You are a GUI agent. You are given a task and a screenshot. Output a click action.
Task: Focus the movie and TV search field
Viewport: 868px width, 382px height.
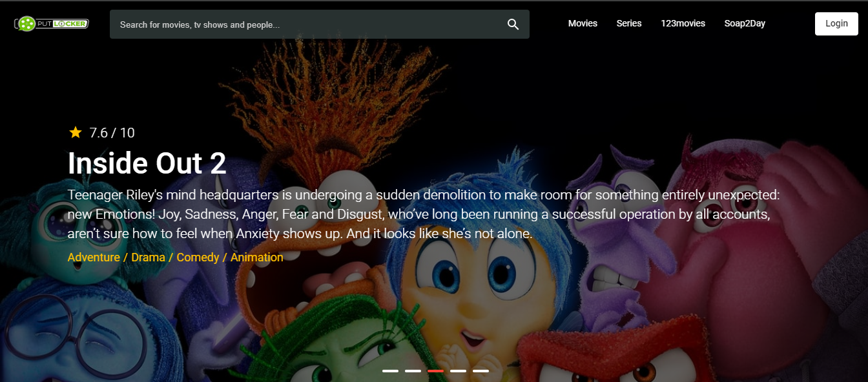pyautogui.click(x=320, y=25)
